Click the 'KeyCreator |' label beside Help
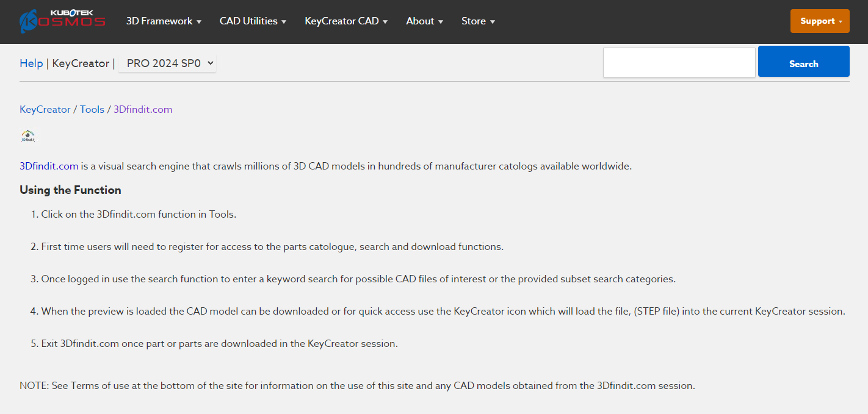The width and height of the screenshot is (868, 414). 84,63
